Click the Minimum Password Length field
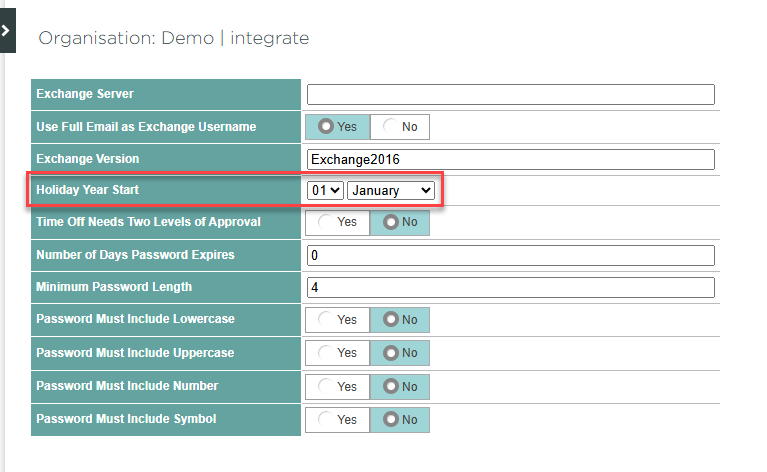 [510, 288]
